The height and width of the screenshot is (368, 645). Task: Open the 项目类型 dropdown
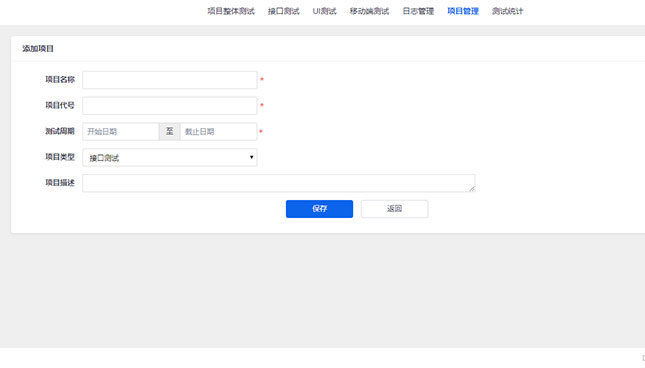[x=169, y=157]
